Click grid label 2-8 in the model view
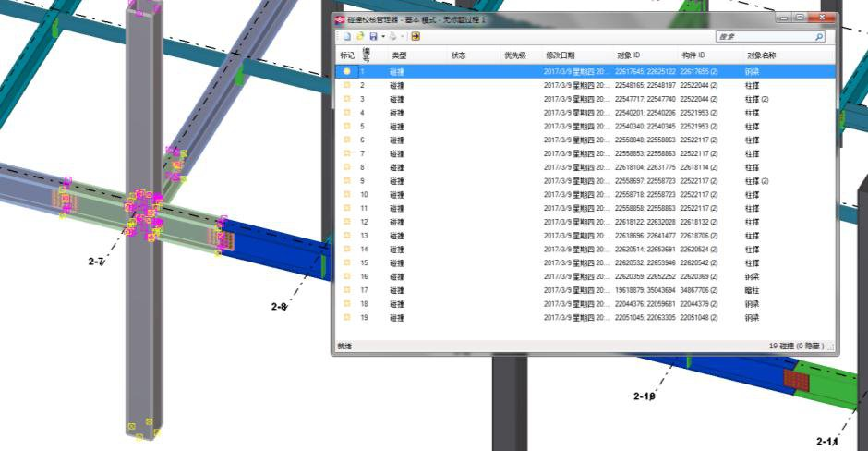This screenshot has width=868, height=451. click(x=279, y=307)
